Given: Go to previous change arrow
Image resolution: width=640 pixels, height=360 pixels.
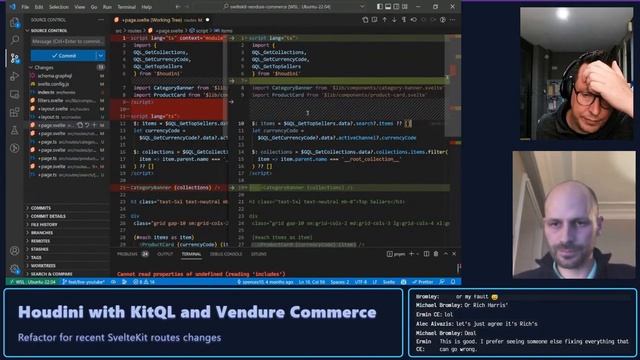Looking at the screenshot, I should point(384,20).
